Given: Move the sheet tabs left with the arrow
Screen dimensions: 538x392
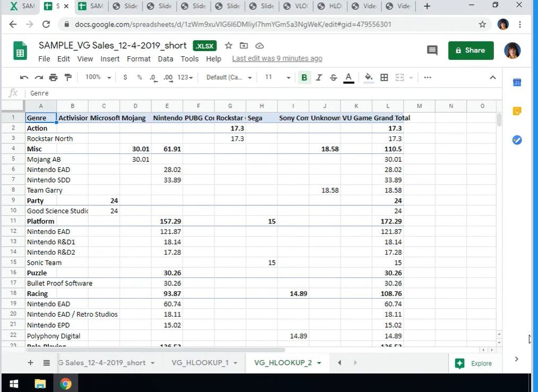Looking at the screenshot, I should pos(339,362).
